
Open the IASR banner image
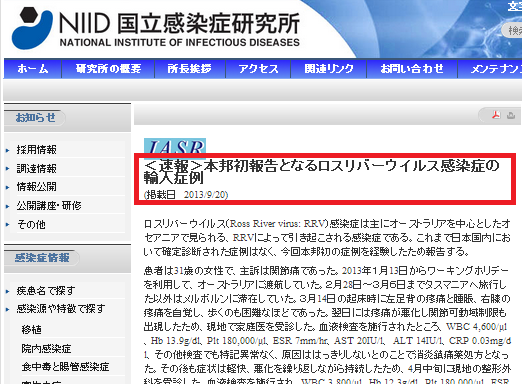pos(175,147)
